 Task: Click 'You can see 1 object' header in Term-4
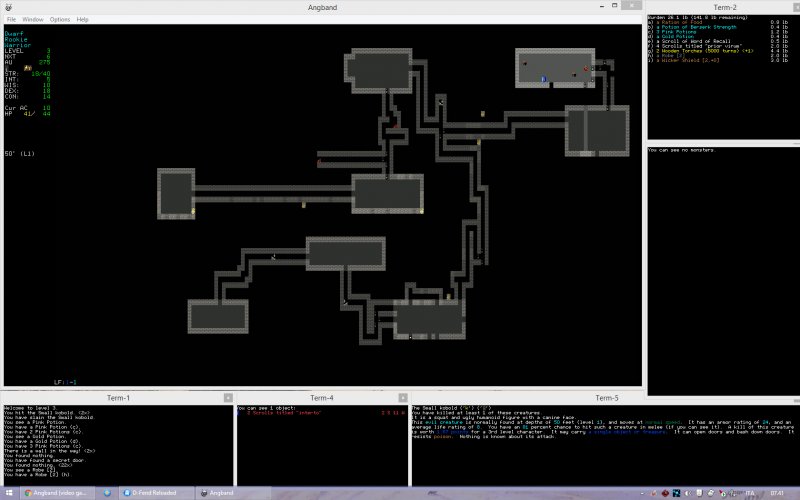tap(266, 408)
